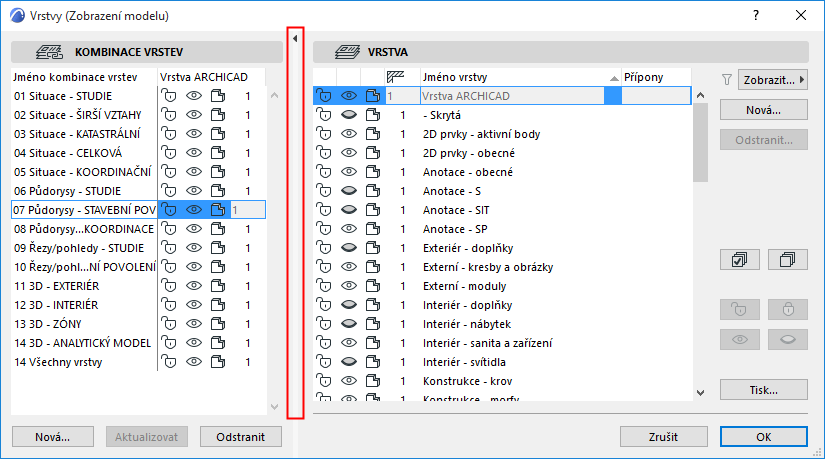Click wireframe icon for 11 3D - EXTERIÉR

[218, 286]
